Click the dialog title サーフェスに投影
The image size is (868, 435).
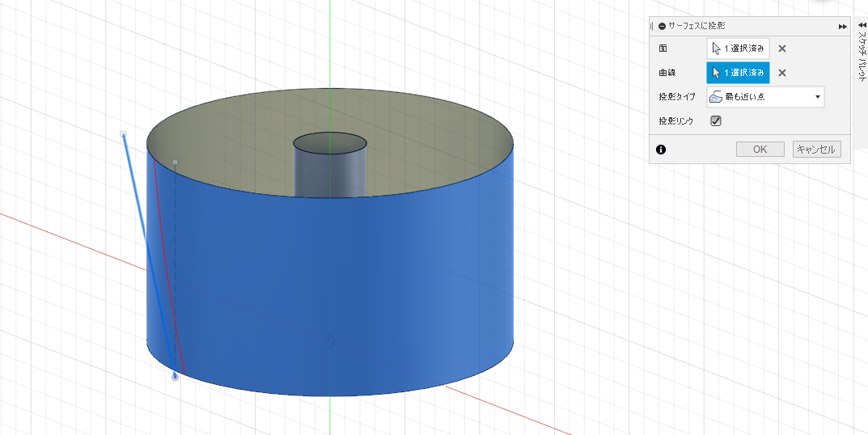[x=697, y=26]
